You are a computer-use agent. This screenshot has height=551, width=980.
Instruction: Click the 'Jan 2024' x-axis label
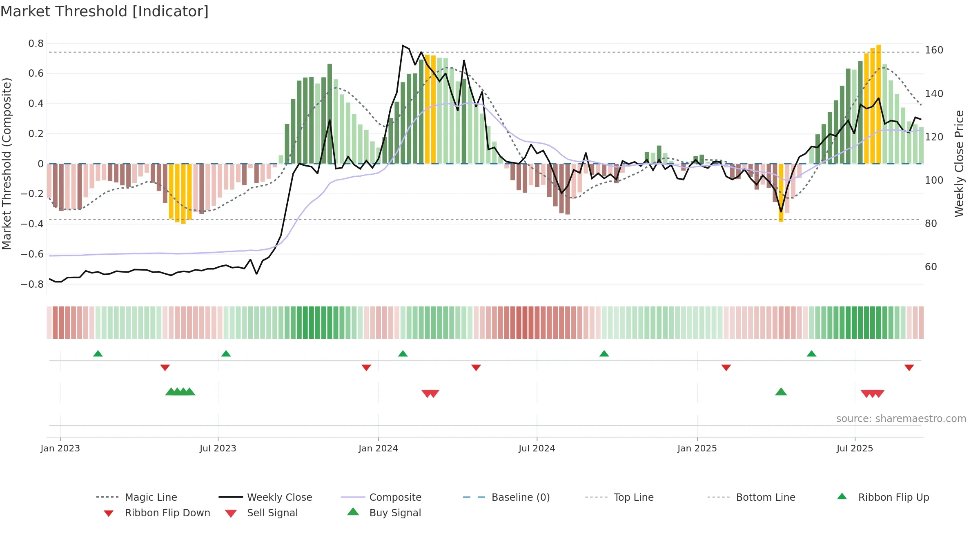379,449
